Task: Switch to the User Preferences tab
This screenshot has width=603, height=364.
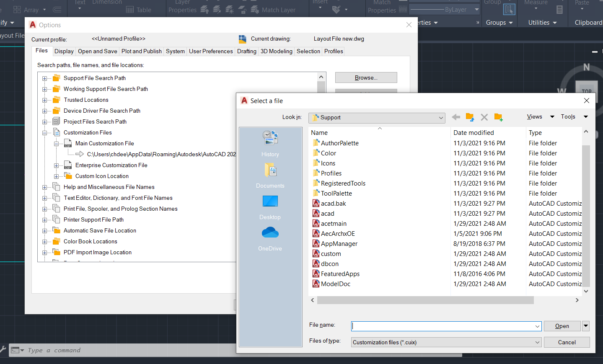Action: (211, 51)
